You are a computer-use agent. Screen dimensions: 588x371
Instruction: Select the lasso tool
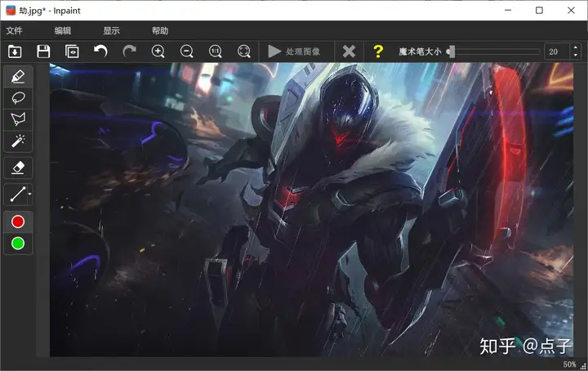click(18, 98)
